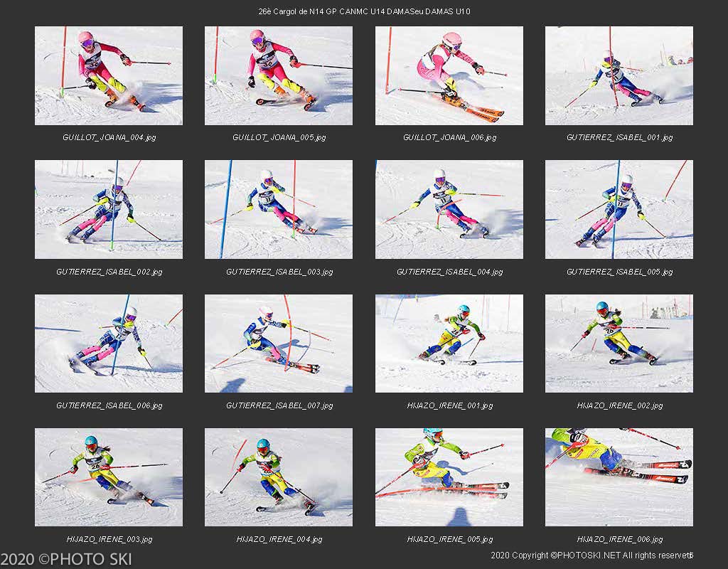This screenshot has height=569, width=728.
Task: Choose thumbnail GUTIERREZ_ISABEL_004.jpg
Action: point(449,210)
